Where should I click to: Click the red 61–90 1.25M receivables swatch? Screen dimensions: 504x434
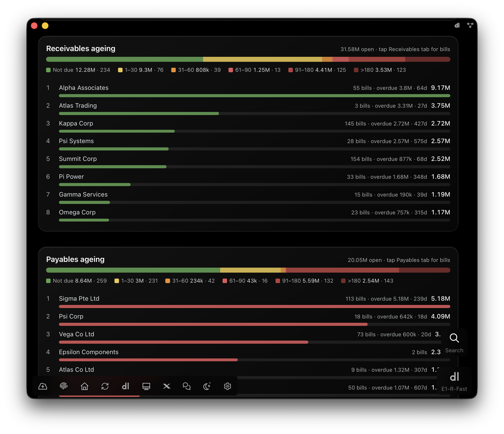(231, 70)
